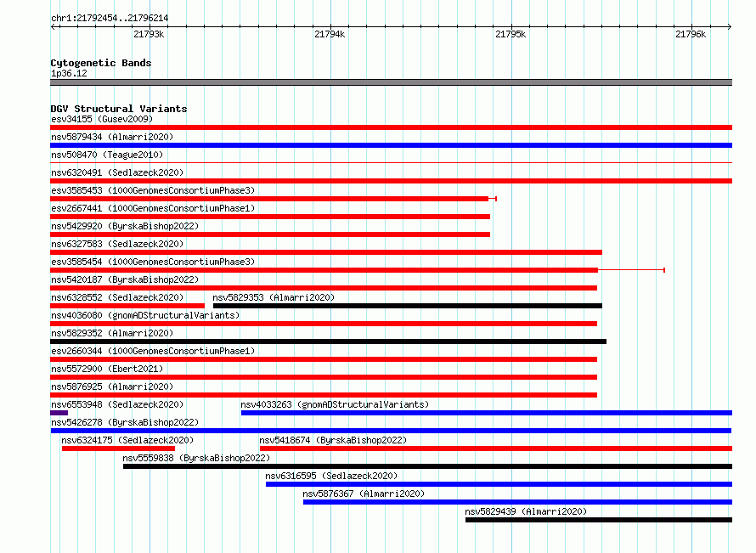This screenshot has height=553, width=756.
Task: Open esv3585454 (1000GenomesConsortiumPhase3) label
Action: coord(153,262)
